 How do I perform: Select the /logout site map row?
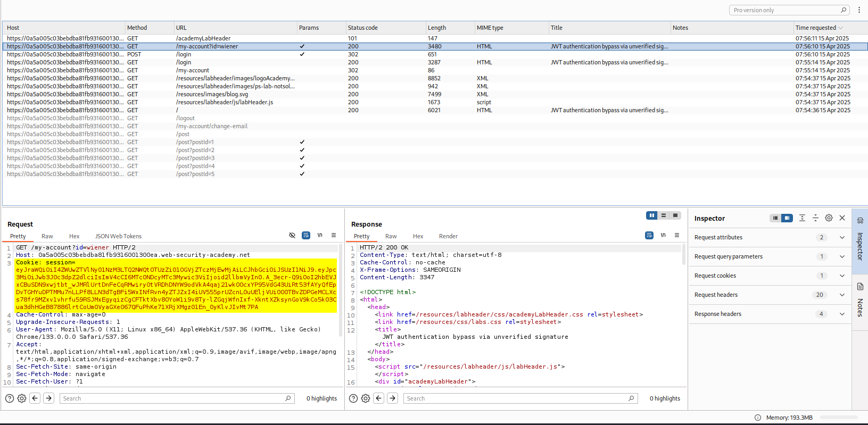(x=435, y=118)
